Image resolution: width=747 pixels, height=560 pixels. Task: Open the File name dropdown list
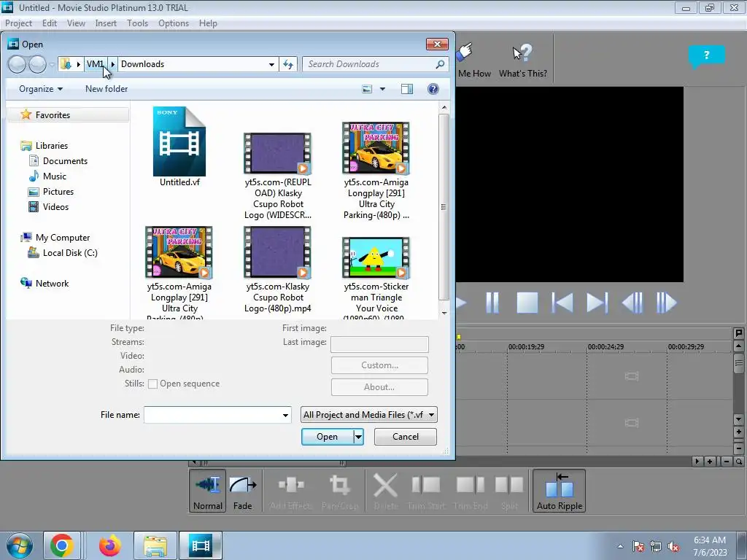[285, 415]
